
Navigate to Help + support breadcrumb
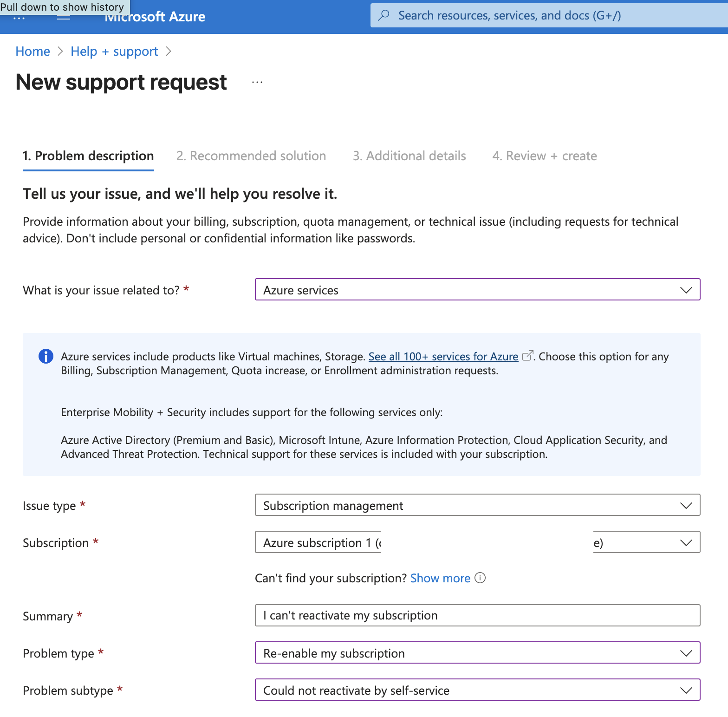pos(114,51)
